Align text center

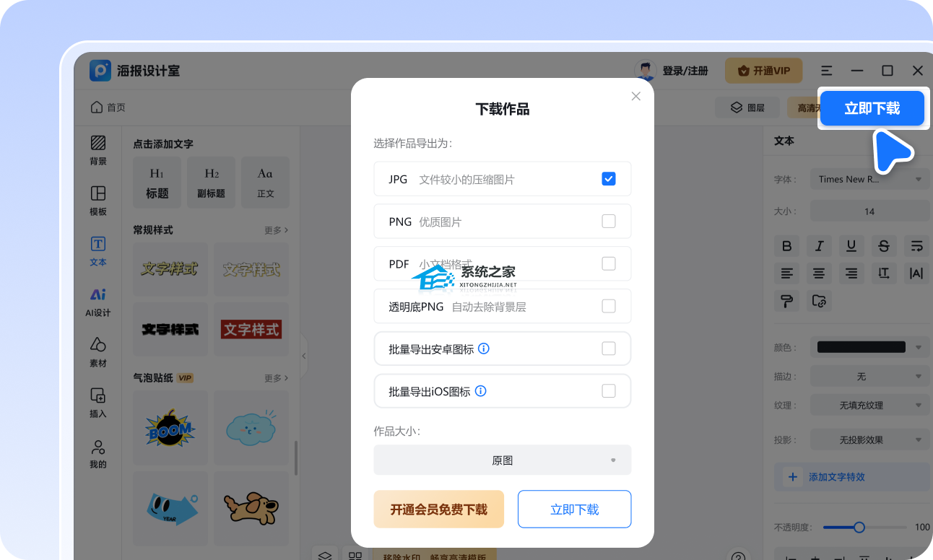820,274
